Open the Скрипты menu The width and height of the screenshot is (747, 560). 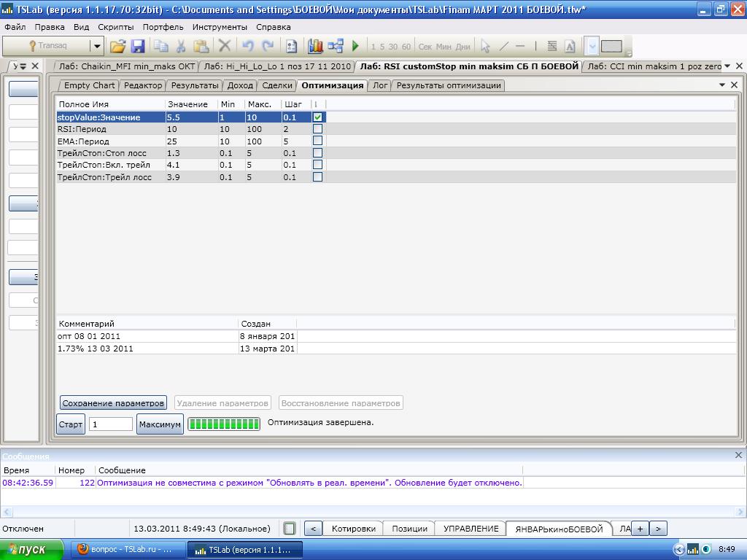(x=115, y=27)
